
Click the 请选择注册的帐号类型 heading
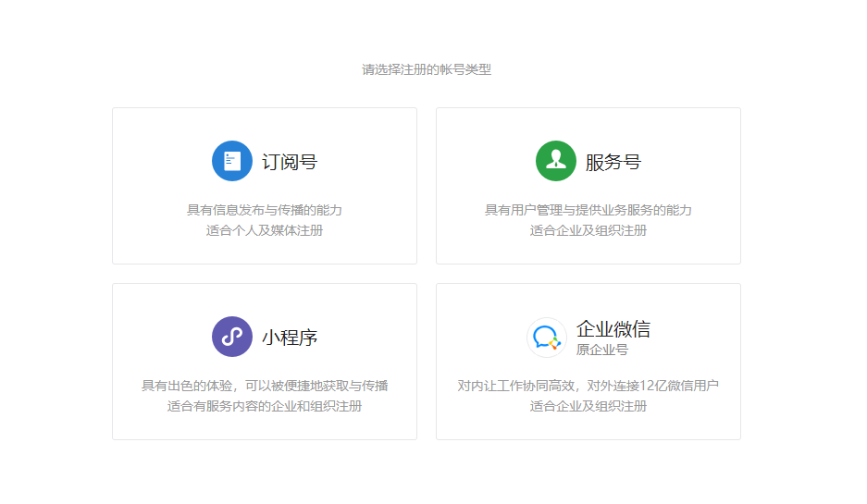click(427, 69)
